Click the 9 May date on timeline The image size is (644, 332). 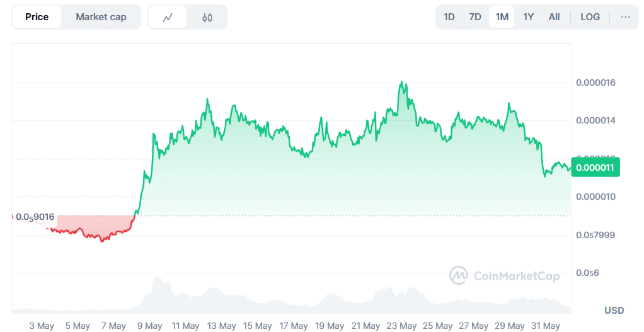click(x=150, y=326)
